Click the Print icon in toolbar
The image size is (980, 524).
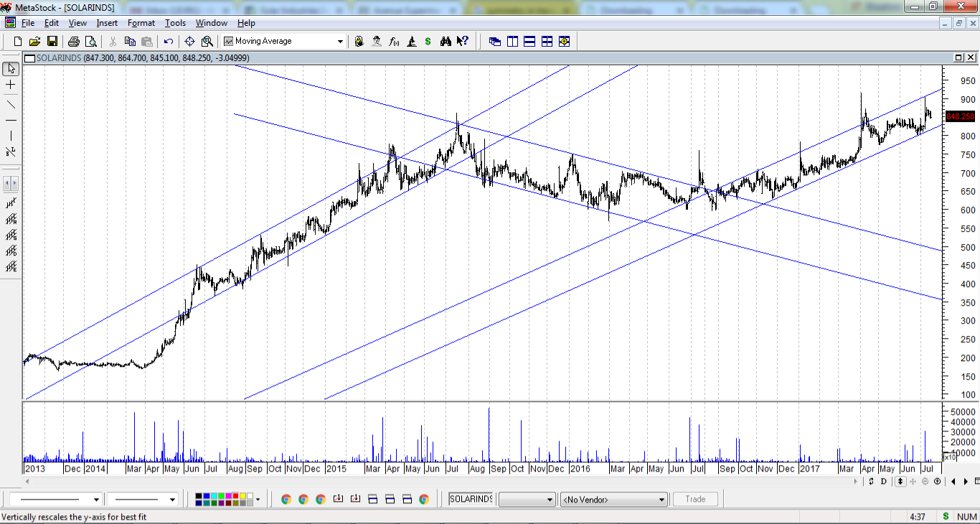pyautogui.click(x=73, y=42)
